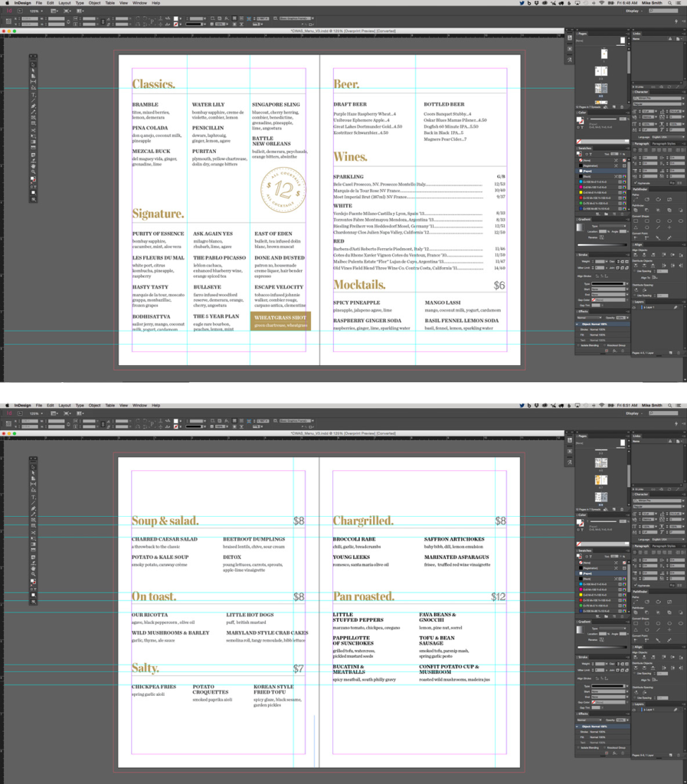Screen dimensions: 687x784
Task: Click the InDesign app menu in the top menu bar
Action: [x=23, y=3]
